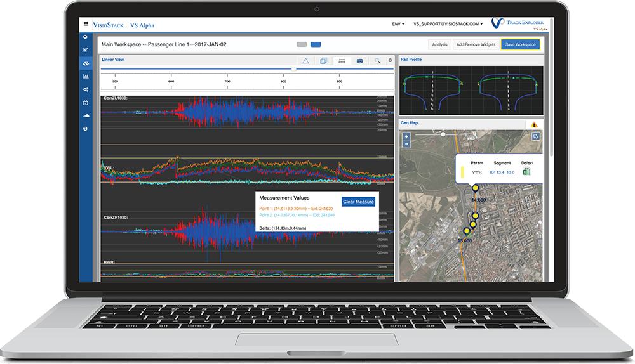Open the bar chart sidebar icon
This screenshot has width=635, height=364.
pyautogui.click(x=86, y=77)
